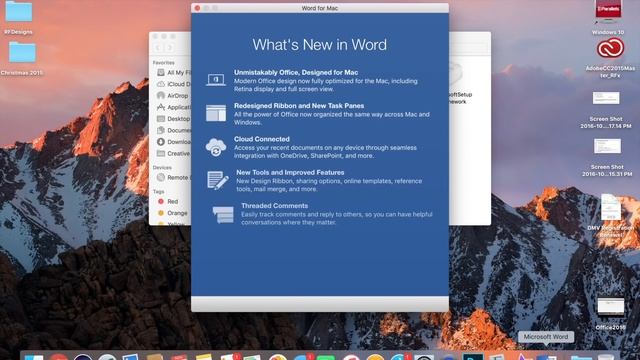Open All My Files in Finder sidebar
The width and height of the screenshot is (640, 360).
point(174,72)
